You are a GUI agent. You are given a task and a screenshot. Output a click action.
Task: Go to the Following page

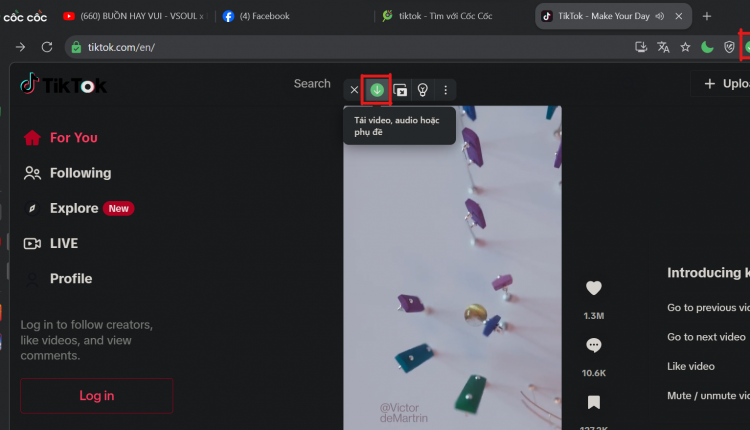[x=67, y=173]
